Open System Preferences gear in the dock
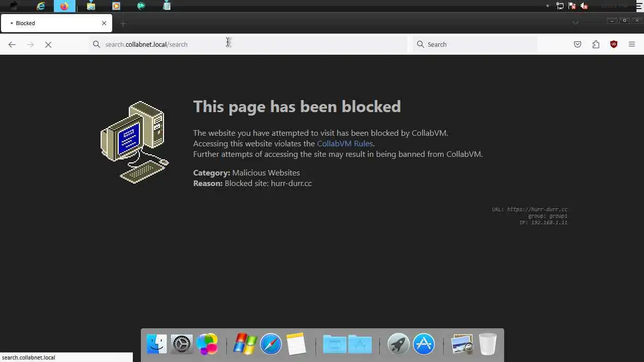Image resolution: width=644 pixels, height=362 pixels. pyautogui.click(x=182, y=344)
